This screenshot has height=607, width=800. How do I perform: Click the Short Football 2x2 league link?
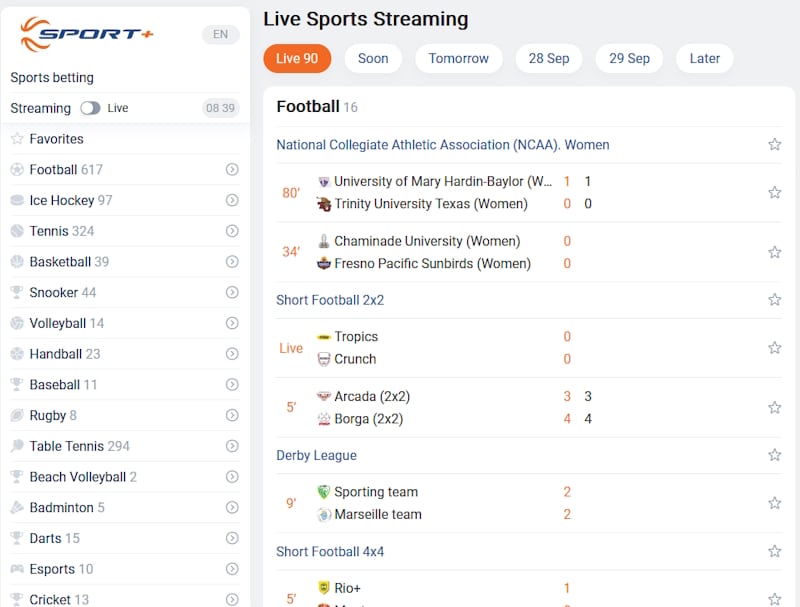[x=330, y=299]
